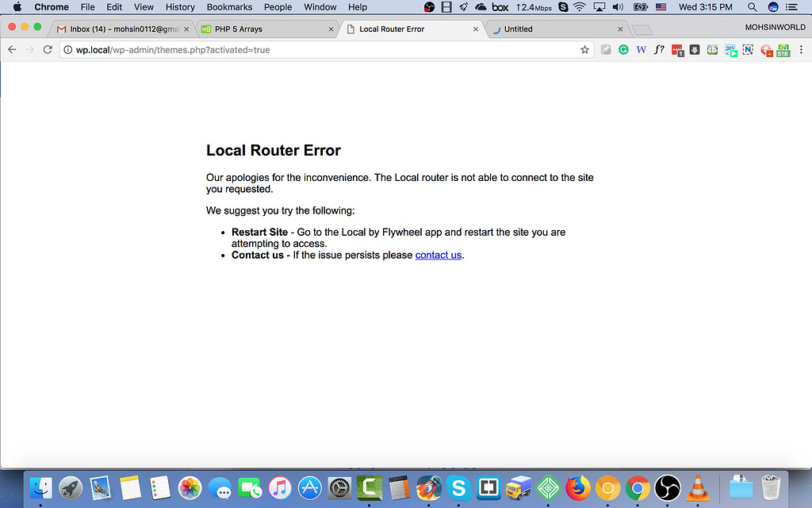
Task: Open the Nimbus screenshot extension
Action: pyautogui.click(x=748, y=49)
